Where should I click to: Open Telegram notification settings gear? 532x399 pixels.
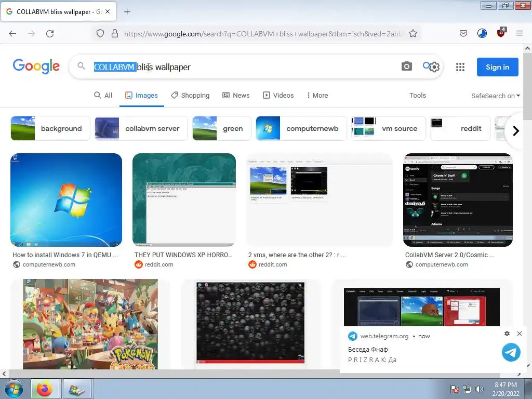pos(507,334)
